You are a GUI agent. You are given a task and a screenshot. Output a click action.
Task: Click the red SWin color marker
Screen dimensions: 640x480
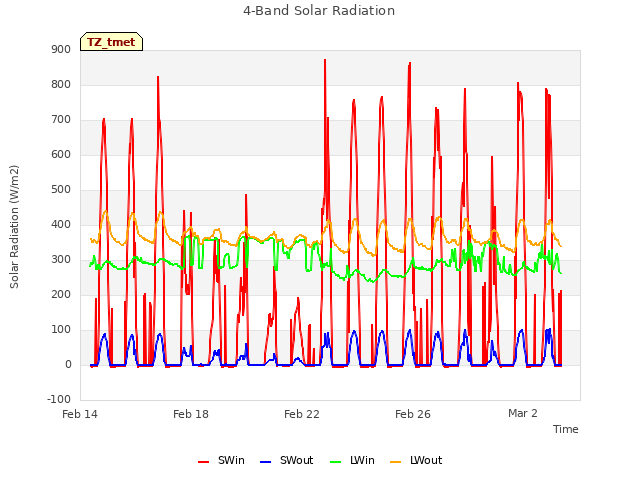point(203,462)
